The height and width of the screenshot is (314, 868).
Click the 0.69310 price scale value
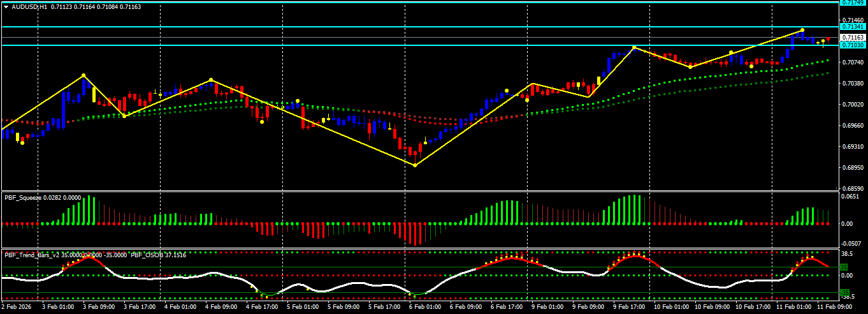tap(853, 147)
